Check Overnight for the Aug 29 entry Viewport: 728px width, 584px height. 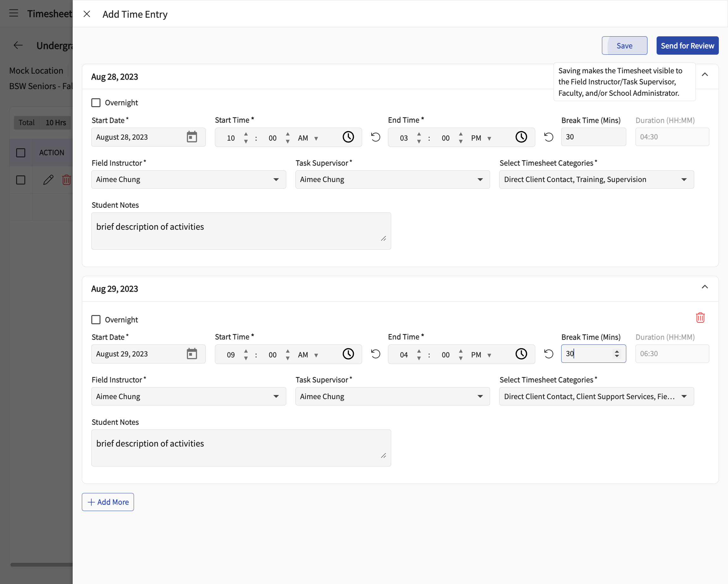tap(96, 319)
